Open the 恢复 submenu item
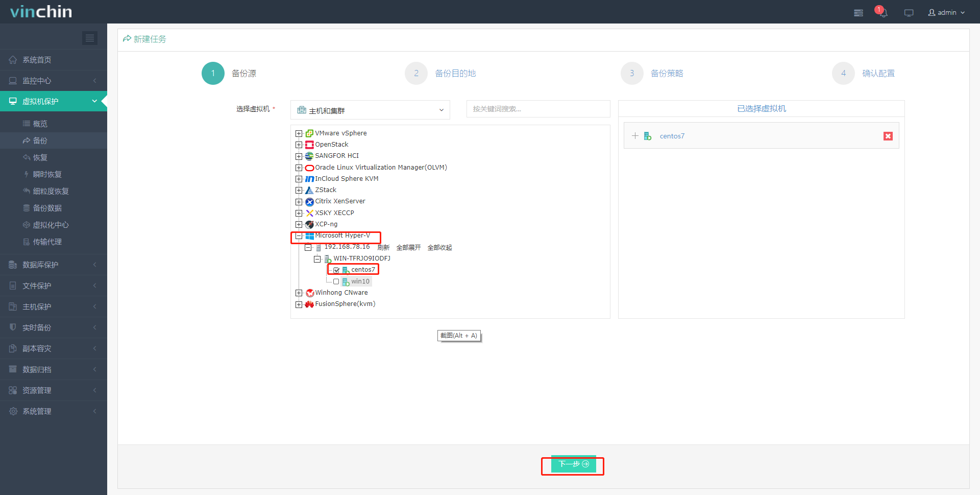This screenshot has width=980, height=495. point(54,157)
